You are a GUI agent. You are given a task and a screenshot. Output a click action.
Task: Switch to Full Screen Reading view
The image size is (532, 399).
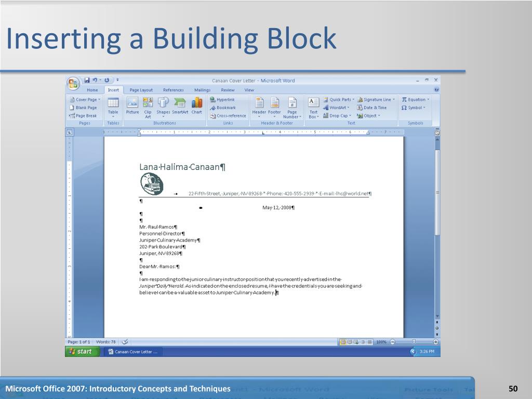[350, 342]
